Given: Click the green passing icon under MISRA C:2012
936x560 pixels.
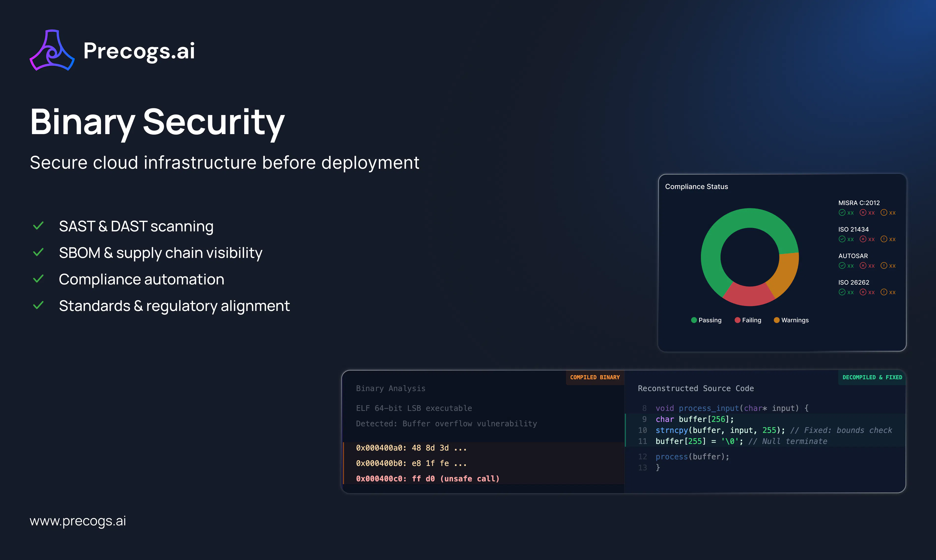Looking at the screenshot, I should coord(842,212).
